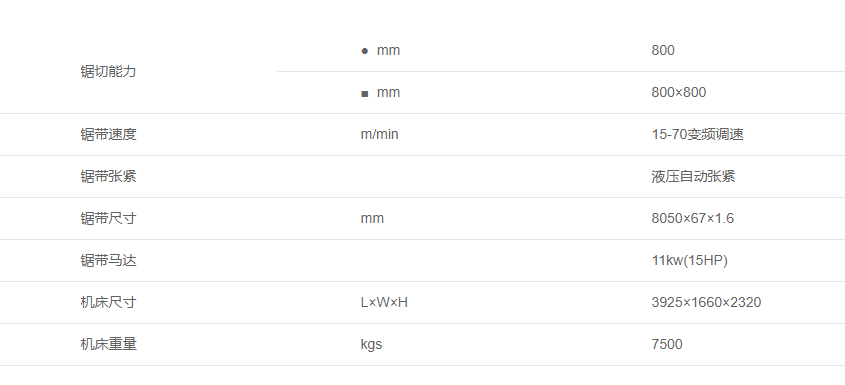Image resolution: width=845 pixels, height=385 pixels.
Task: Click the m/min unit cell
Action: coord(379,134)
